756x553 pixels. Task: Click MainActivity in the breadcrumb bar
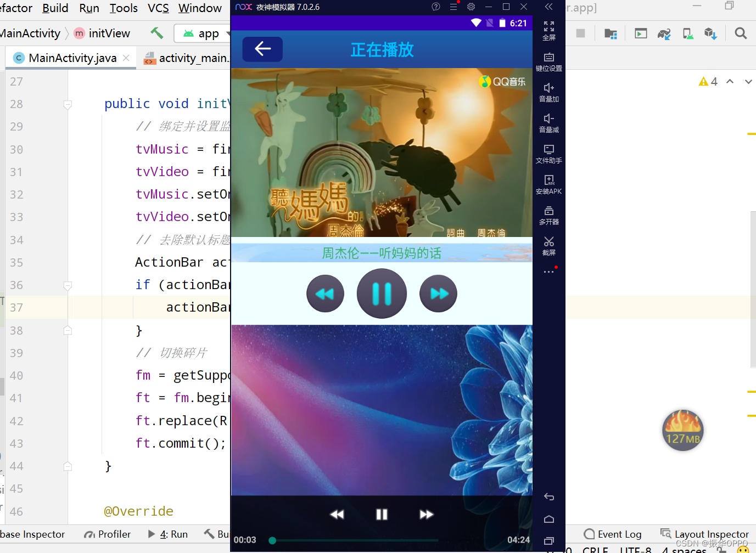point(30,33)
